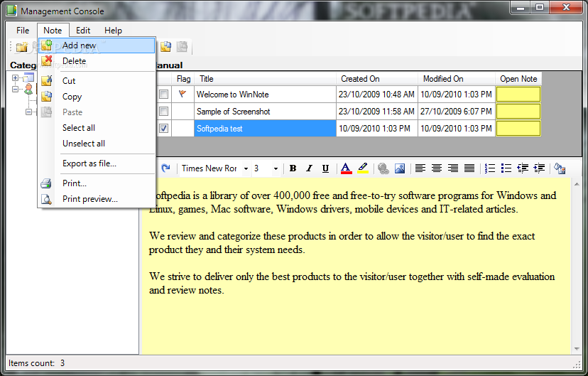The height and width of the screenshot is (376, 588).
Task: Choose Print... from Note menu
Action: [97, 183]
